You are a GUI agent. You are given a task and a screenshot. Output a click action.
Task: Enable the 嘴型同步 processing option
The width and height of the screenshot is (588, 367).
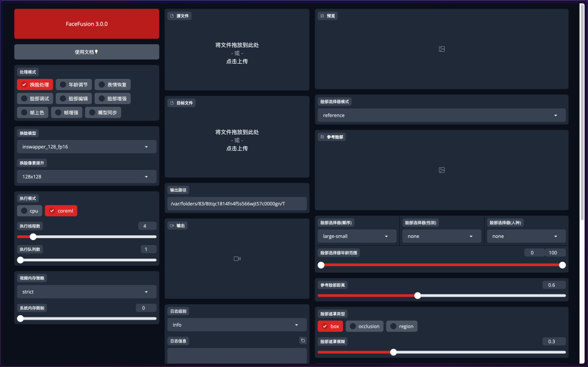pos(102,113)
